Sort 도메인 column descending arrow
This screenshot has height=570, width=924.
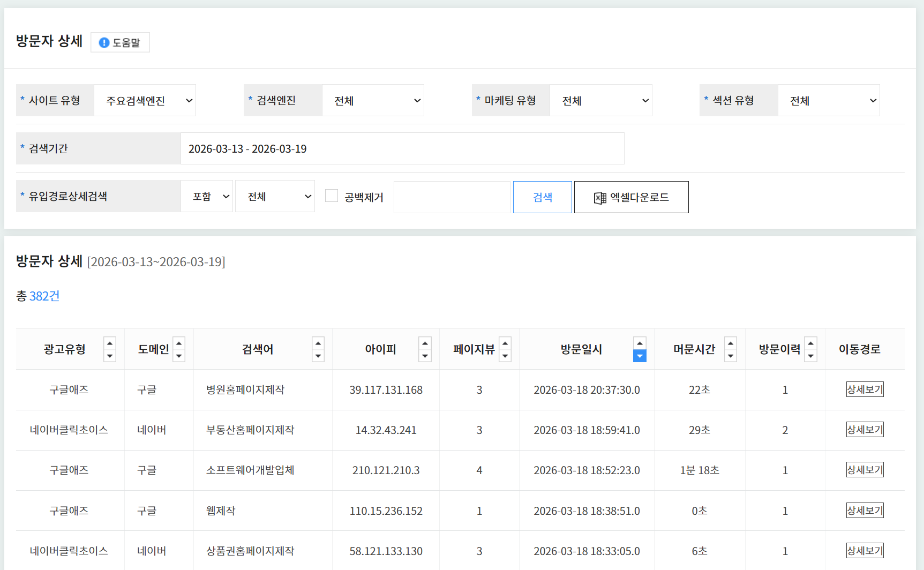179,356
